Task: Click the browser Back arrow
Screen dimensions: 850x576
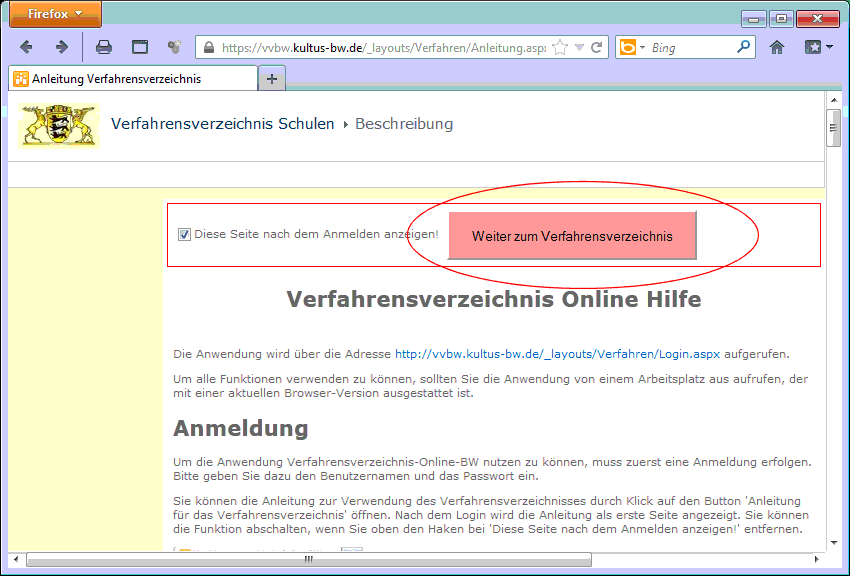Action: point(27,47)
